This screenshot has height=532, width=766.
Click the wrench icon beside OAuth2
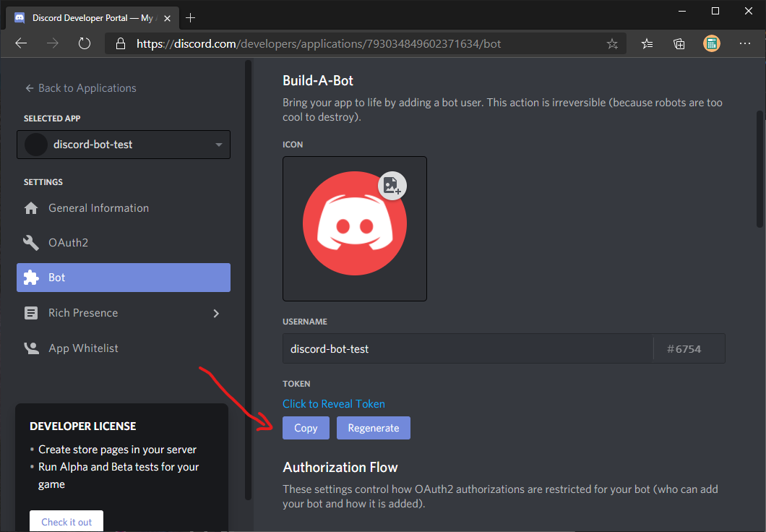tap(31, 243)
